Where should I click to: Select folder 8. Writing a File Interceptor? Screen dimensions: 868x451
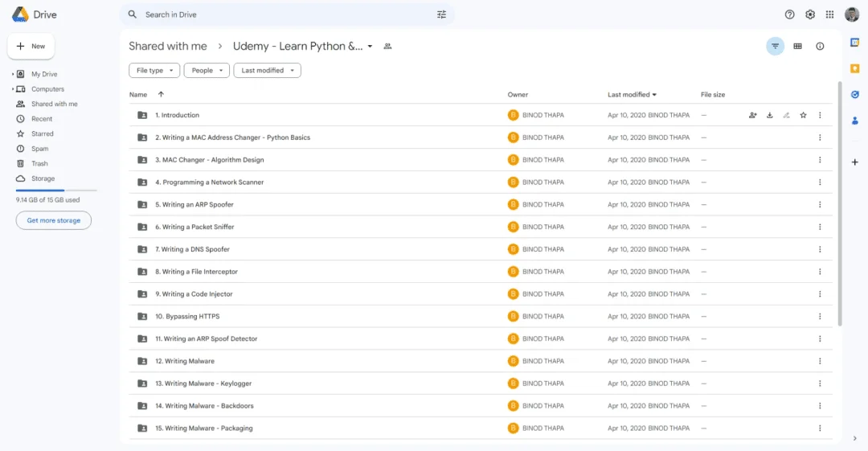pos(481,272)
